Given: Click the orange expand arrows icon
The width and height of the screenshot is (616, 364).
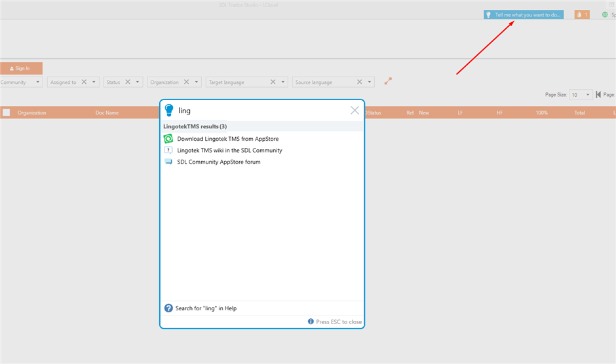Looking at the screenshot, I should (388, 81).
